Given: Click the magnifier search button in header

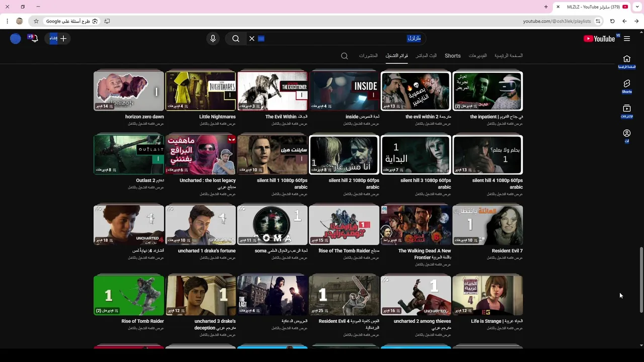Looking at the screenshot, I should (235, 39).
